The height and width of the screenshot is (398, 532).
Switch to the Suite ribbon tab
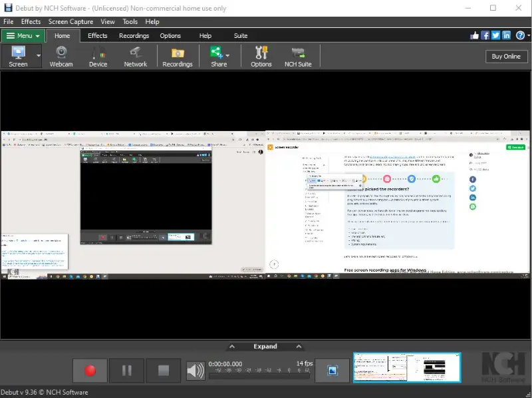tap(241, 36)
